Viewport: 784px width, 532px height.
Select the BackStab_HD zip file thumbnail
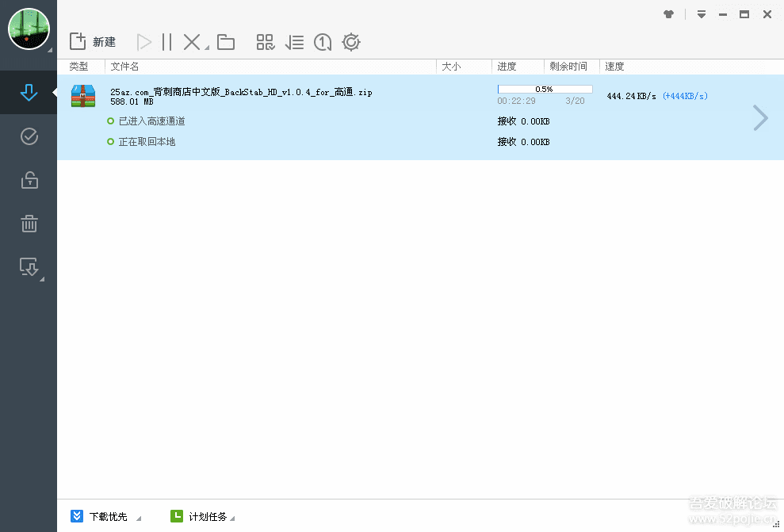pyautogui.click(x=82, y=97)
